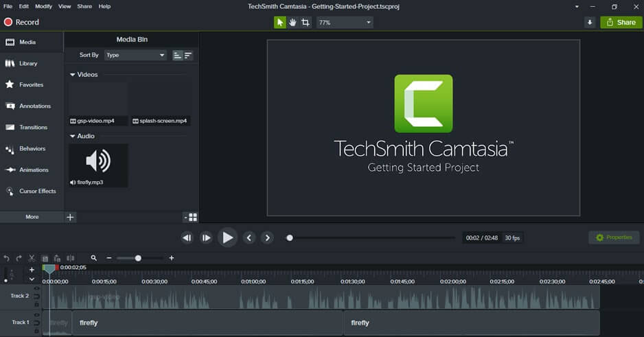
Task: Collapse the Audio section
Action: tap(73, 136)
